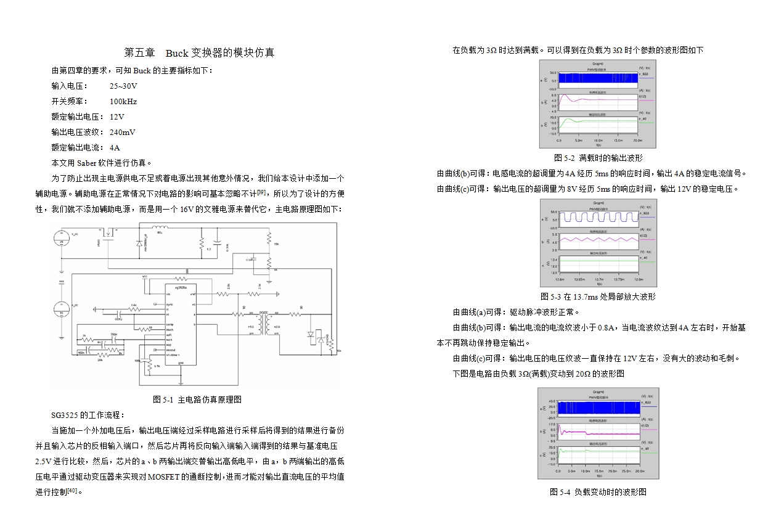Image resolution: width=768 pixels, height=532 pixels.
Task: Click the 80u inductor symbol in circuit
Action: click(160, 227)
